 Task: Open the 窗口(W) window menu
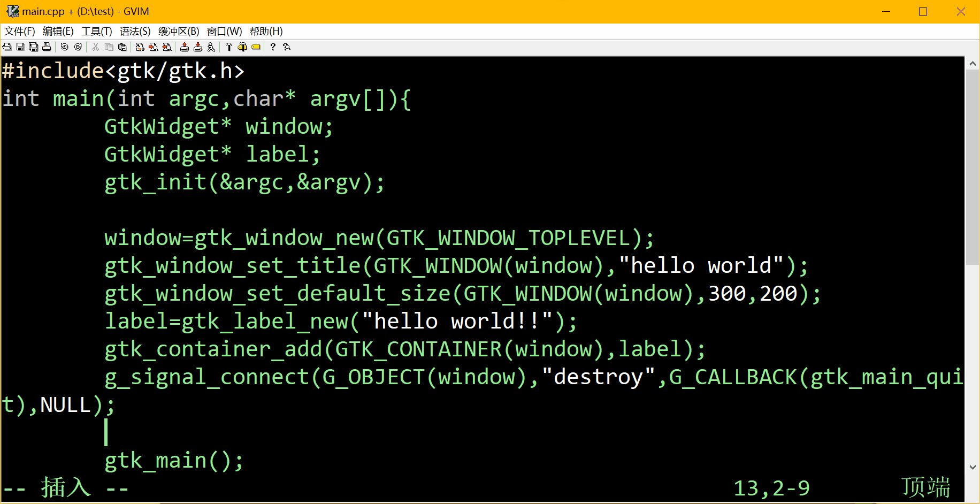tap(224, 32)
